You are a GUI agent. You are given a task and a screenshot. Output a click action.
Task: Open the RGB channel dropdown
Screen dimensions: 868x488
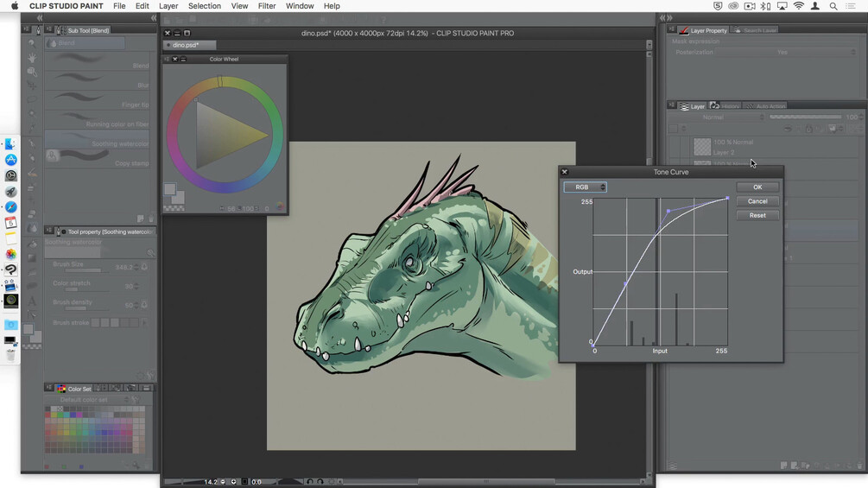tap(585, 187)
